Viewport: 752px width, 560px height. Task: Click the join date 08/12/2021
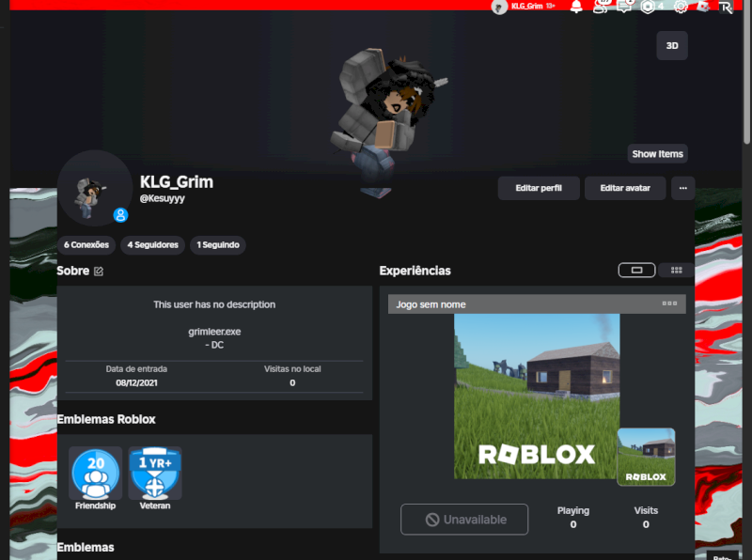[x=136, y=383]
